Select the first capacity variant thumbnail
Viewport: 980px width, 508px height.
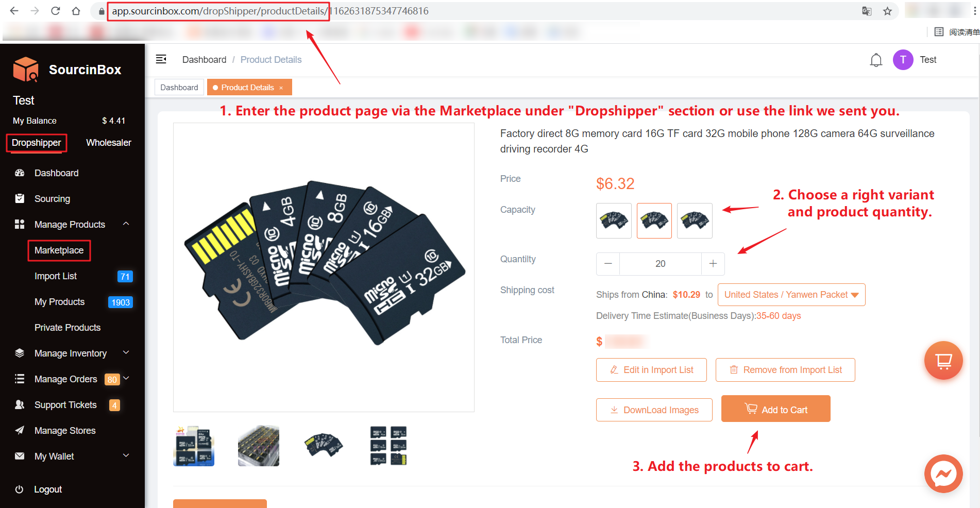(x=614, y=221)
